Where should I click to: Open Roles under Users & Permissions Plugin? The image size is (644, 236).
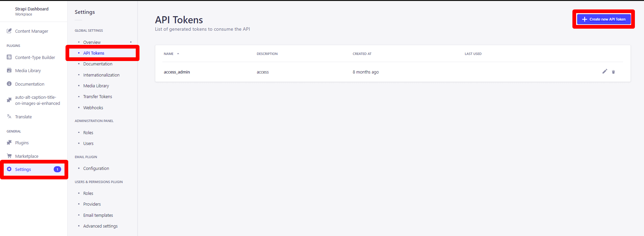(88, 193)
